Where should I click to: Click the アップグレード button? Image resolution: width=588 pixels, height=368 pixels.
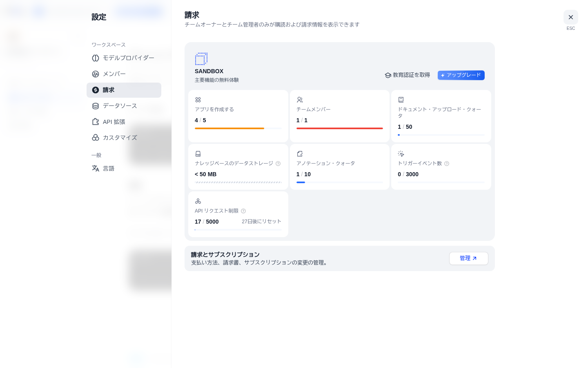[461, 75]
